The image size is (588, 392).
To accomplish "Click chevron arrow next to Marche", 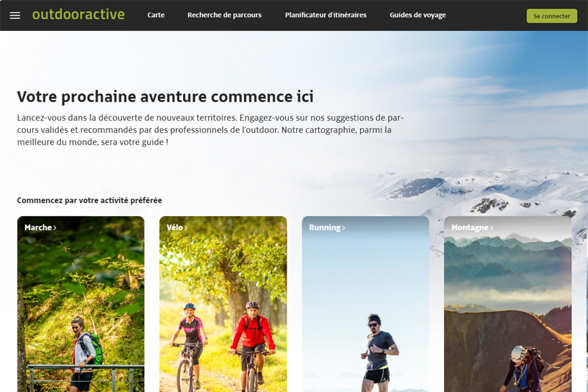I will (x=54, y=228).
